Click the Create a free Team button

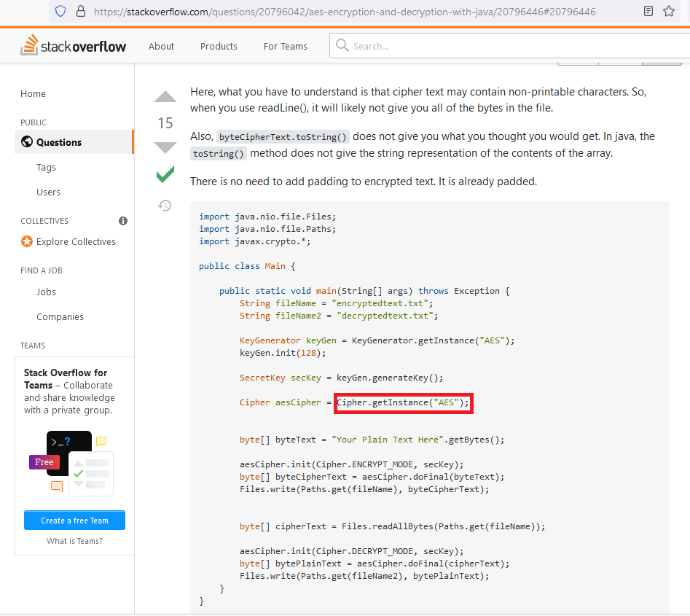(x=74, y=520)
